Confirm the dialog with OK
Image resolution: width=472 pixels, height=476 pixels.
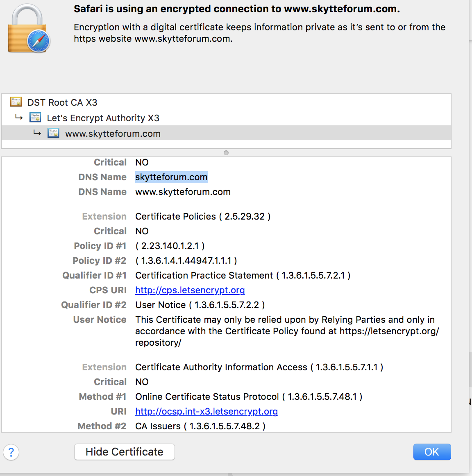point(432,452)
